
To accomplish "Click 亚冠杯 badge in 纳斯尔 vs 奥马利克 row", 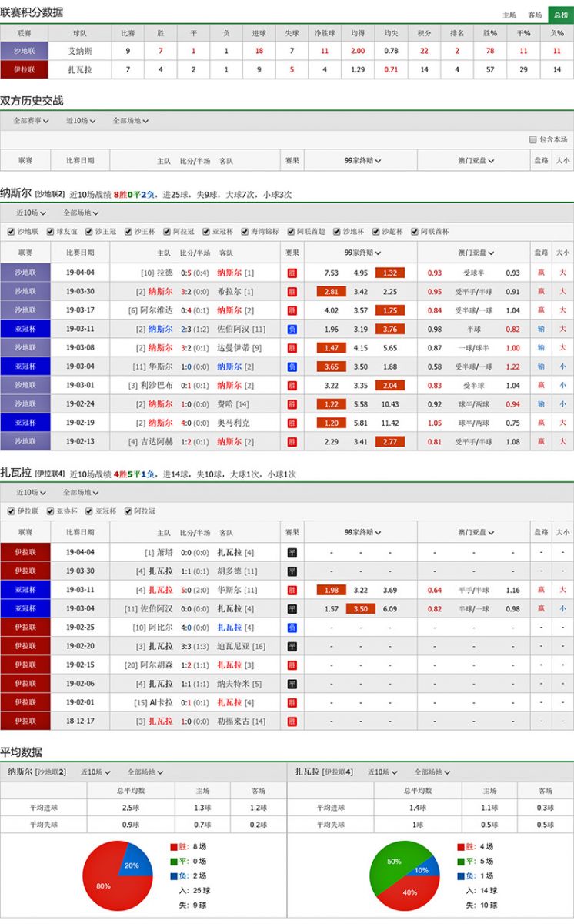I will coord(25,423).
